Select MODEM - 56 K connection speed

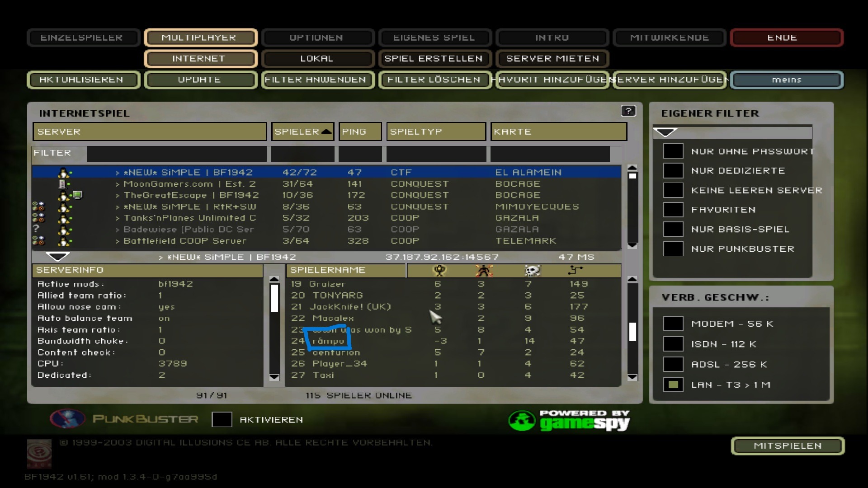pos(673,324)
